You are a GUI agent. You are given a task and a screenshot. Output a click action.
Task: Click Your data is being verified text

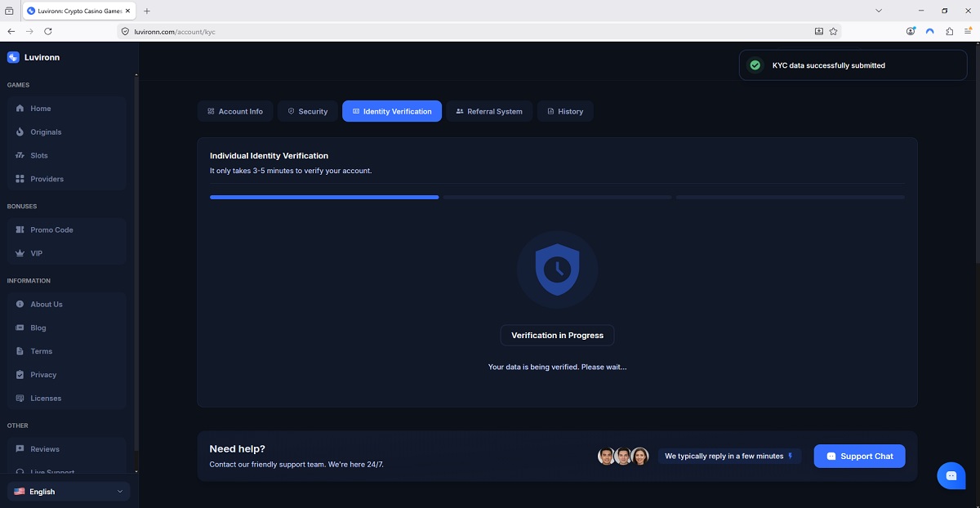tap(557, 367)
